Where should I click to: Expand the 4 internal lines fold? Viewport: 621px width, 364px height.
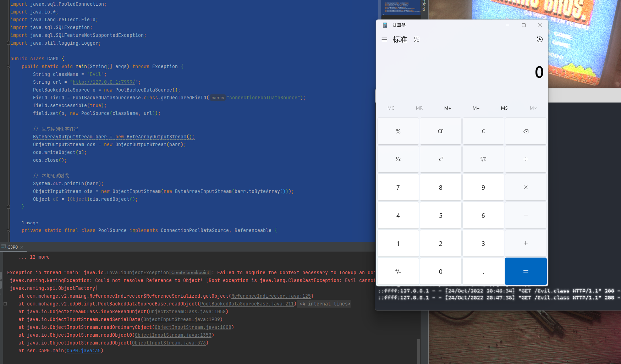point(324,304)
